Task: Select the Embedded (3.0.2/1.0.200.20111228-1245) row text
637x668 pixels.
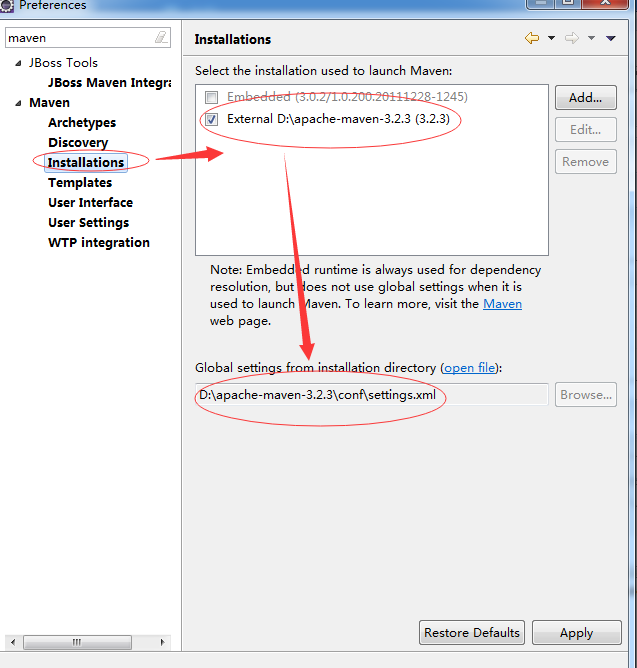Action: (x=347, y=97)
